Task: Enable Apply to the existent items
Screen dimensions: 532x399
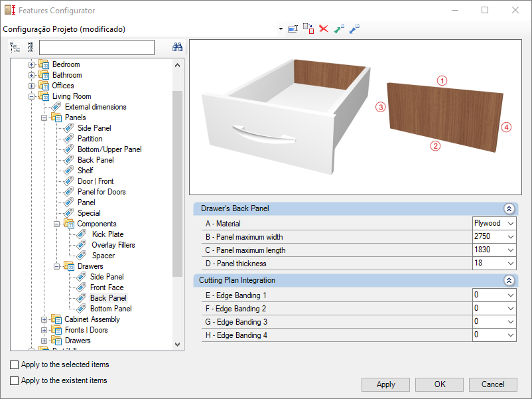Action: pos(14,380)
